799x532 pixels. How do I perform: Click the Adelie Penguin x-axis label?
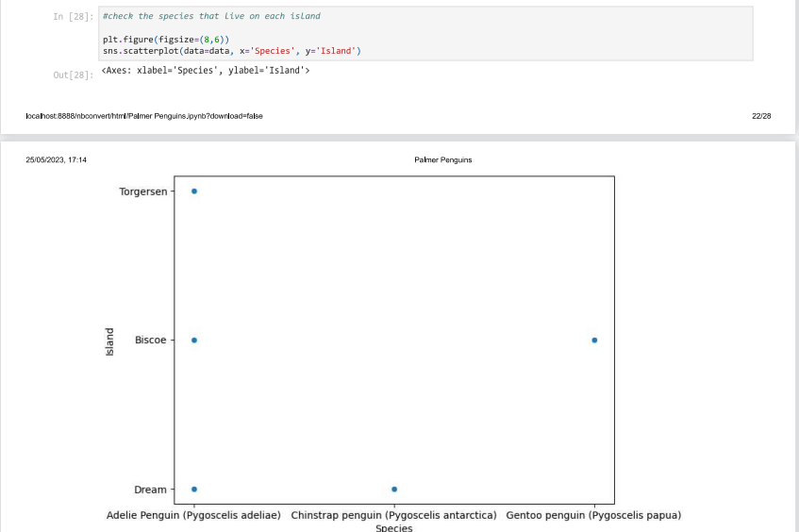pos(193,515)
